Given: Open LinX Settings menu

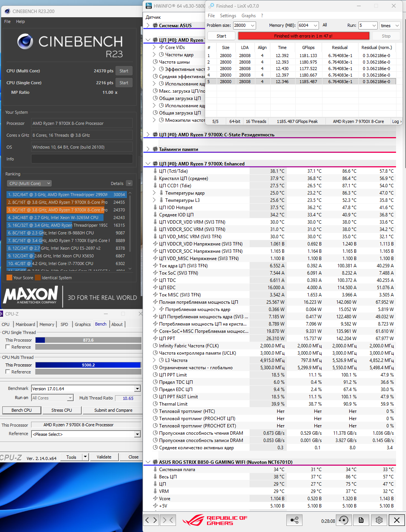Looking at the screenshot, I should [x=228, y=16].
